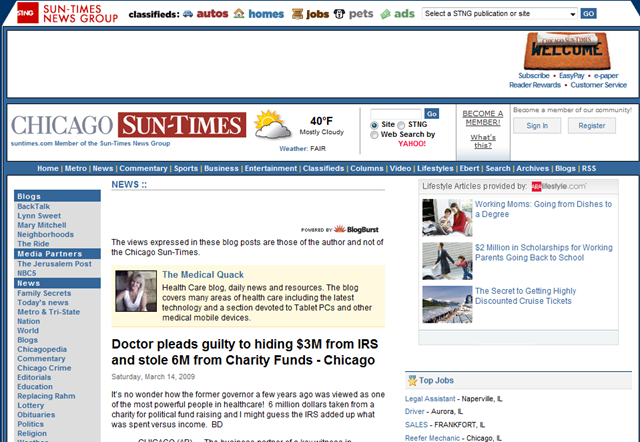This screenshot has height=442, width=640.
Task: Open the Archives navigation item
Action: pos(532,168)
